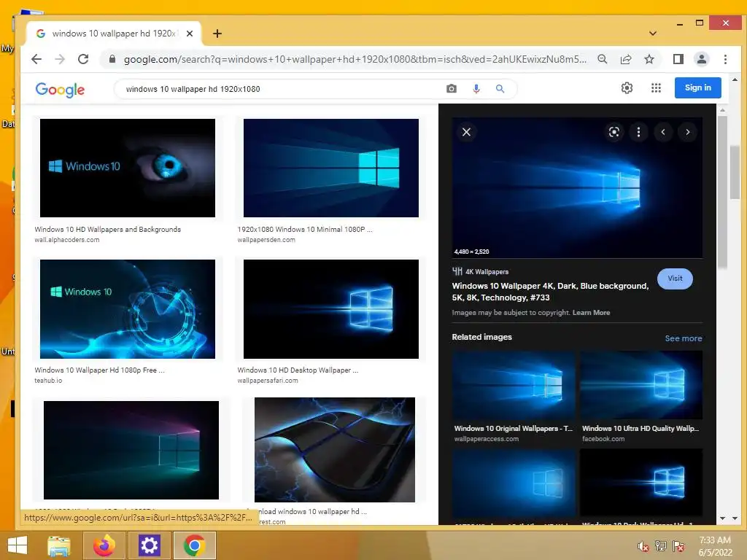Screen dimensions: 747x560
Task: Start voice search microphone
Action: [476, 88]
